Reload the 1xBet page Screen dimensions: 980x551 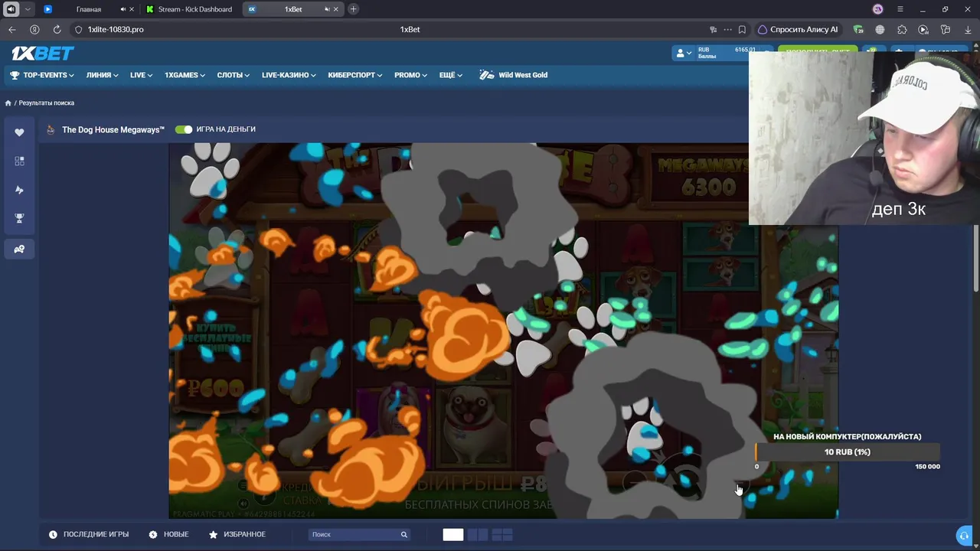pos(57,29)
